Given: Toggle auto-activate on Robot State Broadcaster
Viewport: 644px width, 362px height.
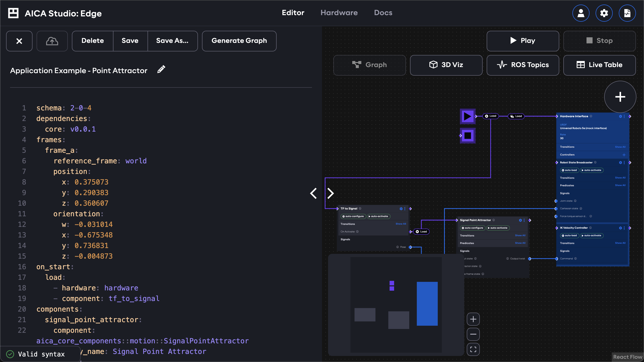Looking at the screenshot, I should [592, 170].
